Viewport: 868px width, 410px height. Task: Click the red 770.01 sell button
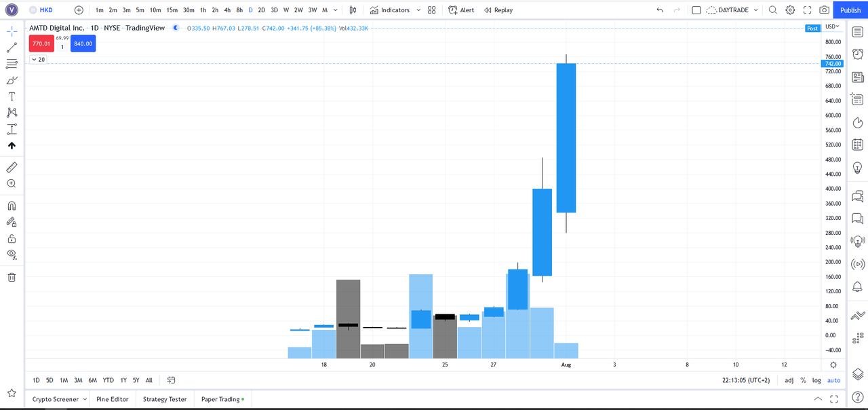coord(41,43)
